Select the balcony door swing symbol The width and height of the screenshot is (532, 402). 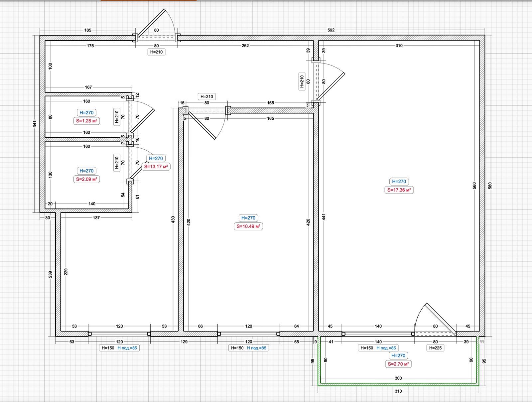(436, 319)
